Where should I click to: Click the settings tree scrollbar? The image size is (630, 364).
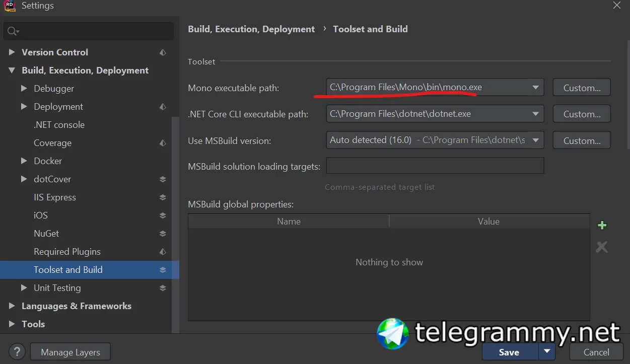pos(176,225)
